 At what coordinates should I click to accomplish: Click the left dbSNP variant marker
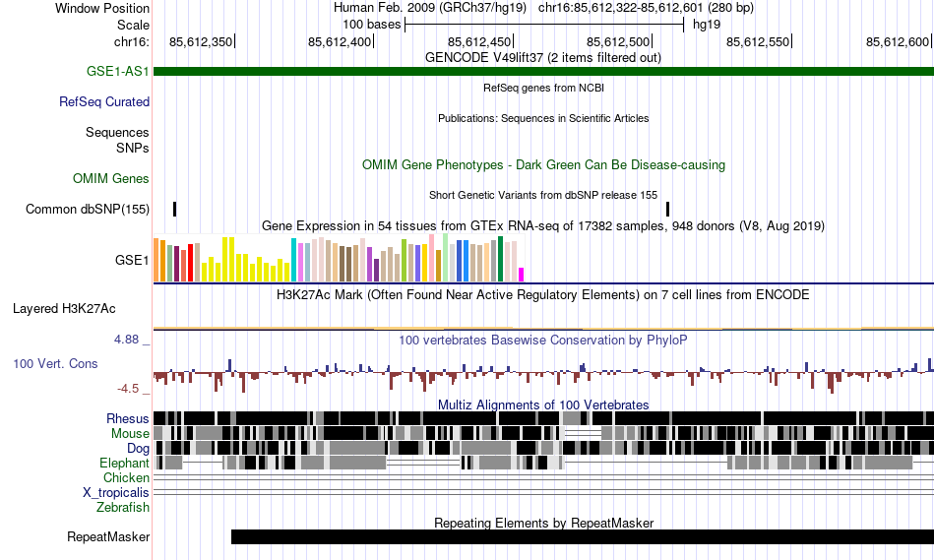click(x=175, y=210)
